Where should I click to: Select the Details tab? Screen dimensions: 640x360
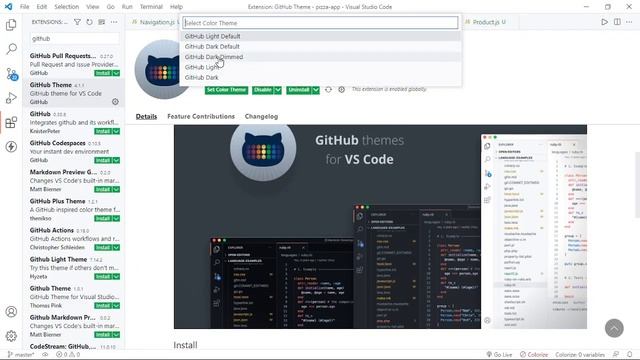coord(146,116)
